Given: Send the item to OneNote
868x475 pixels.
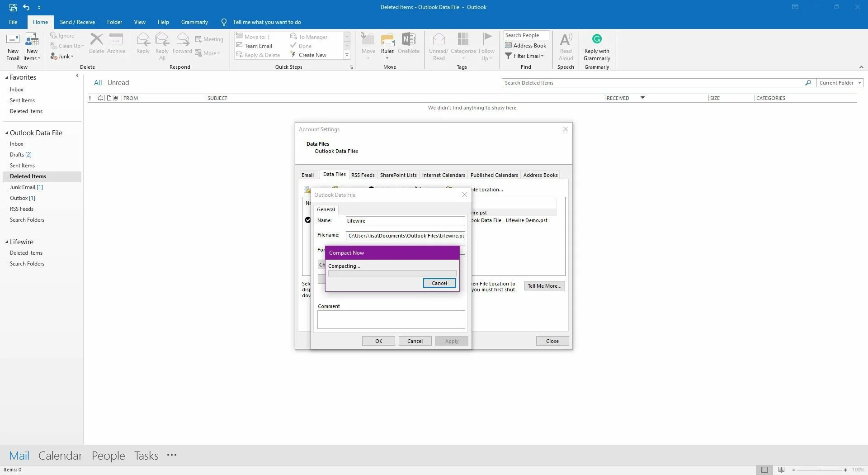Looking at the screenshot, I should coord(409,43).
